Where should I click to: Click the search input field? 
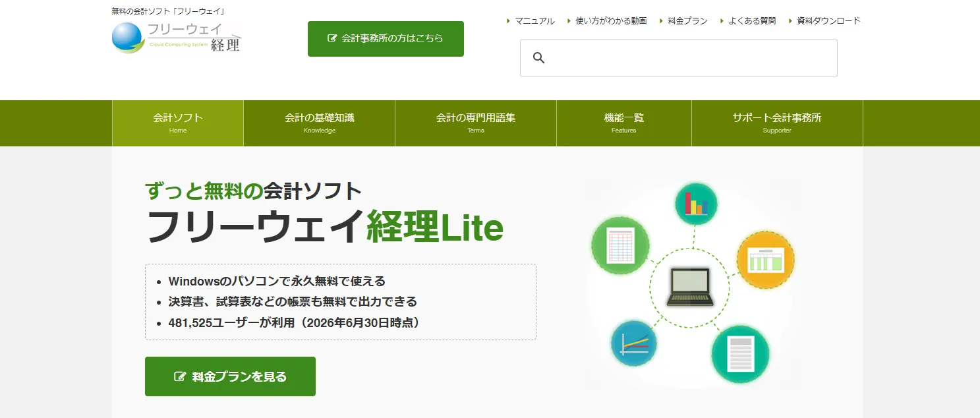coord(679,58)
